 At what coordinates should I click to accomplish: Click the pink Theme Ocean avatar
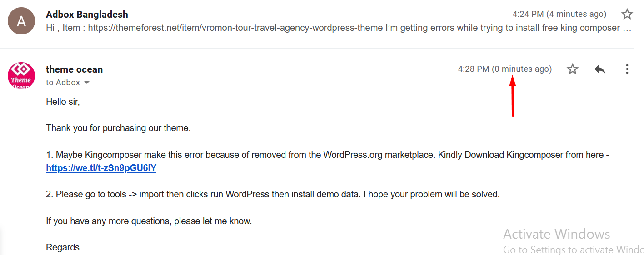[21, 76]
